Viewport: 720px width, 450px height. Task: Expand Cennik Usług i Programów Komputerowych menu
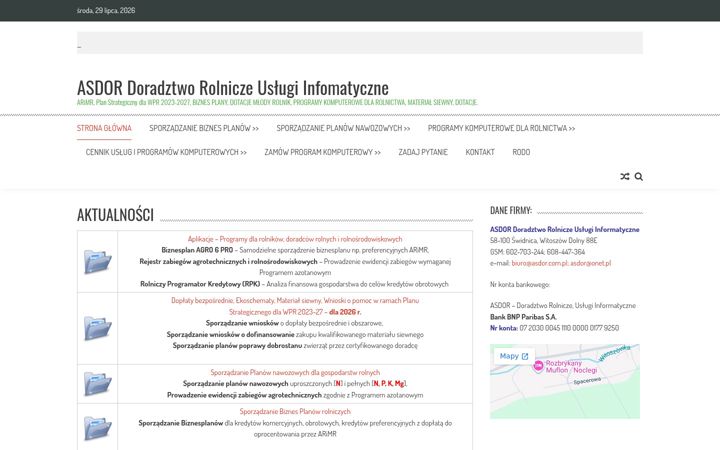tap(166, 152)
